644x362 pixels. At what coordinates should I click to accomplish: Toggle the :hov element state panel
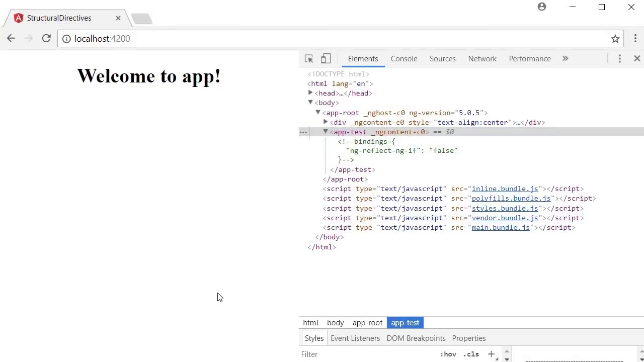coord(448,354)
